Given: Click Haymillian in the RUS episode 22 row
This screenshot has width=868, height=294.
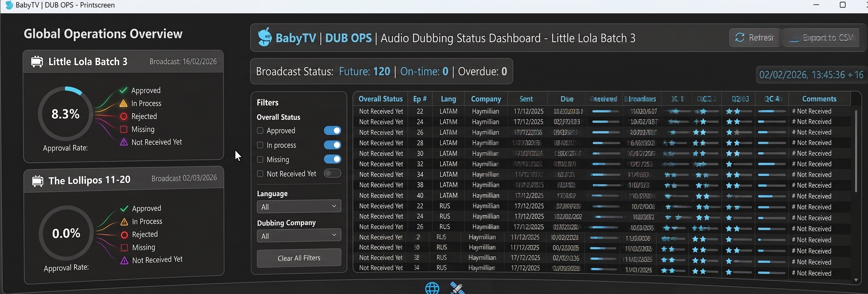Looking at the screenshot, I should [x=486, y=206].
